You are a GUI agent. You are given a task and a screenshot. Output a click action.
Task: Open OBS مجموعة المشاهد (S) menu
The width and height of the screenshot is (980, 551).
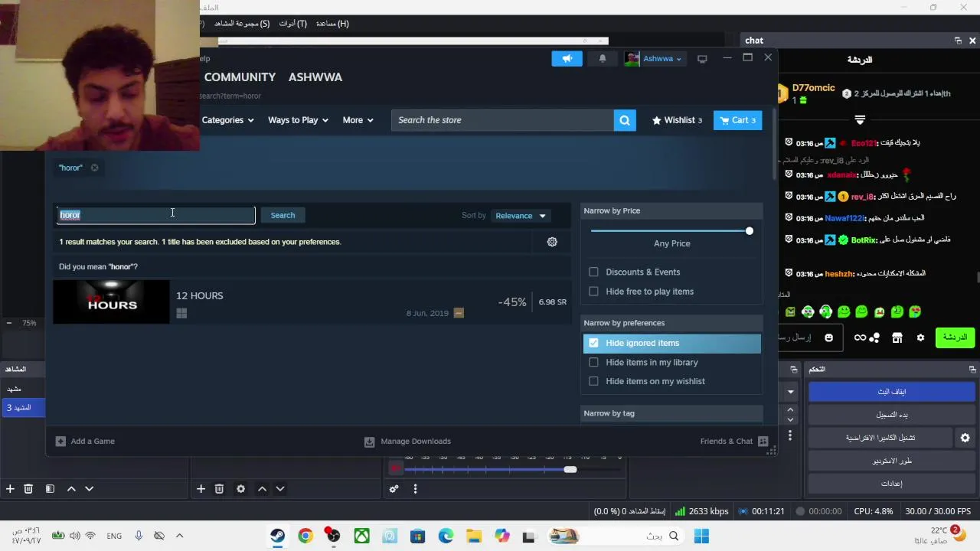(242, 24)
